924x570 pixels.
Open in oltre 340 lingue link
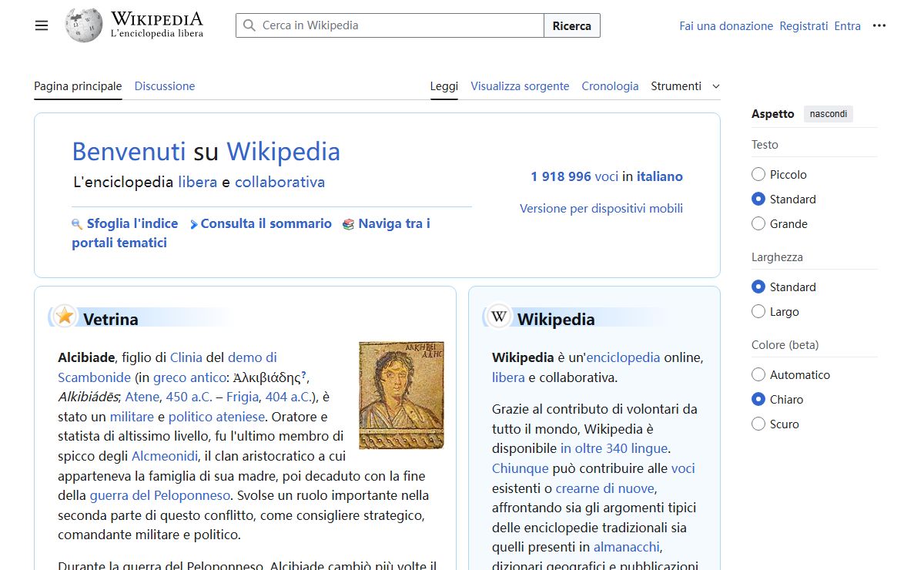pyautogui.click(x=614, y=448)
